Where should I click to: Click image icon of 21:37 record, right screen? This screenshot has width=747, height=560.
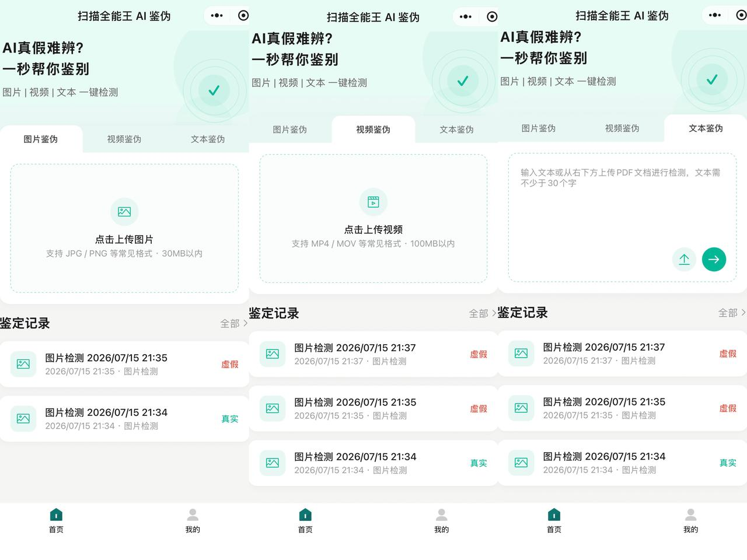521,353
